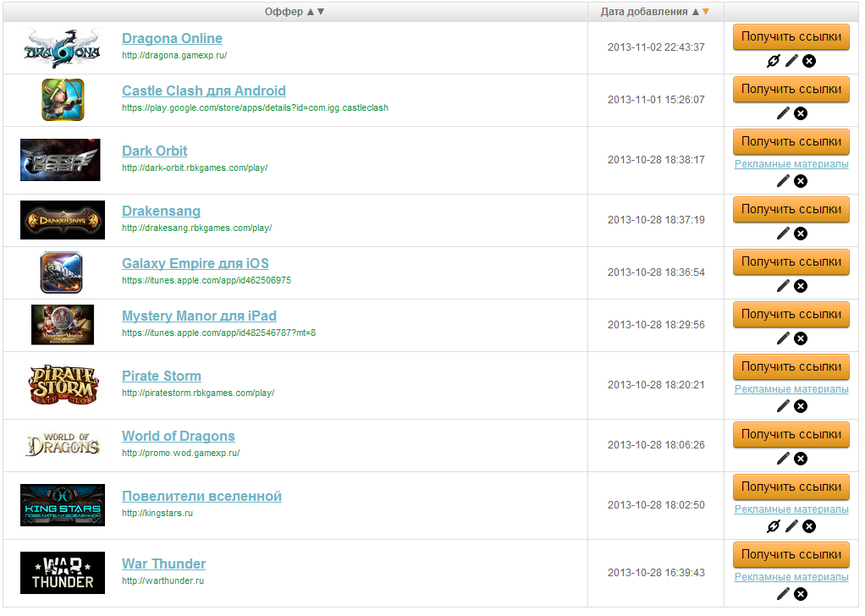Open Повелители вселенной title link
Screen dimensions: 865x616
202,497
